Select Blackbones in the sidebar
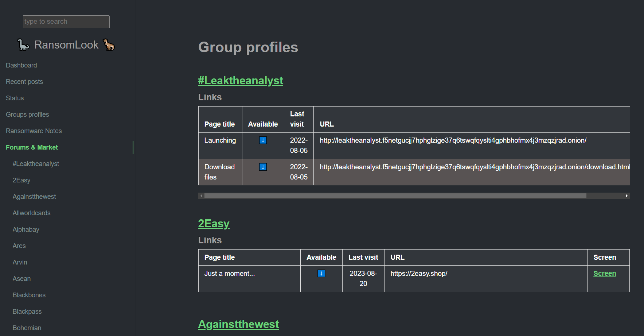This screenshot has height=336, width=644. pyautogui.click(x=29, y=295)
